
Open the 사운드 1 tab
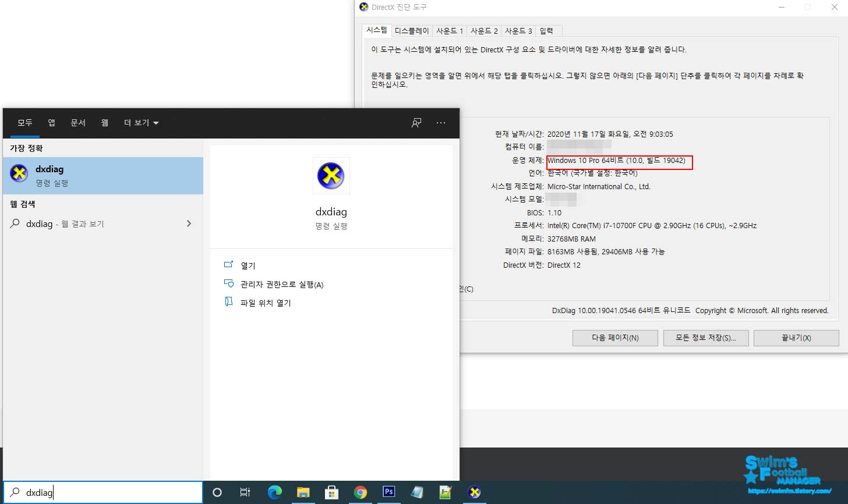pos(450,31)
